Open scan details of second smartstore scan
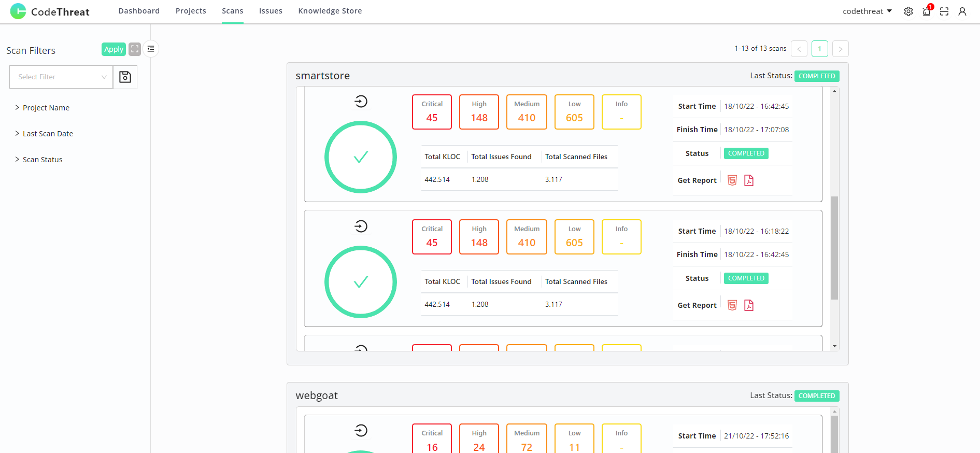Image resolution: width=980 pixels, height=453 pixels. (x=361, y=227)
